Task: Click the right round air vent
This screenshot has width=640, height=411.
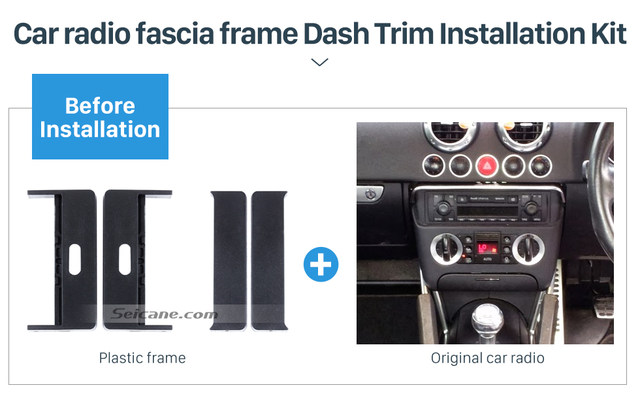Action: (x=524, y=135)
